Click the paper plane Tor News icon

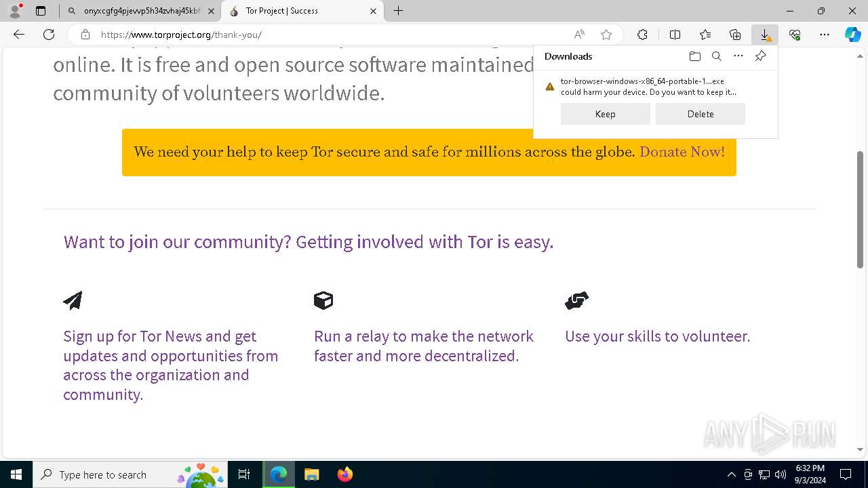point(73,300)
